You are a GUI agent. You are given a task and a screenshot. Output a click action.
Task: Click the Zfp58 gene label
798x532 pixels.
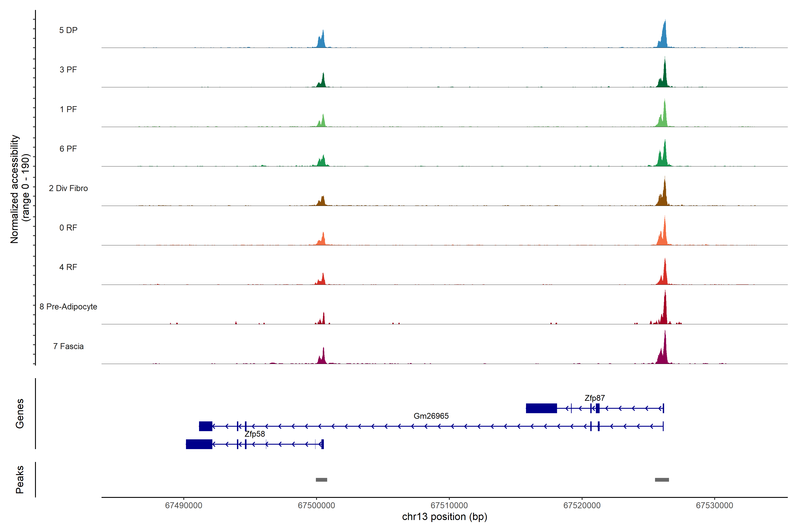[x=254, y=434]
